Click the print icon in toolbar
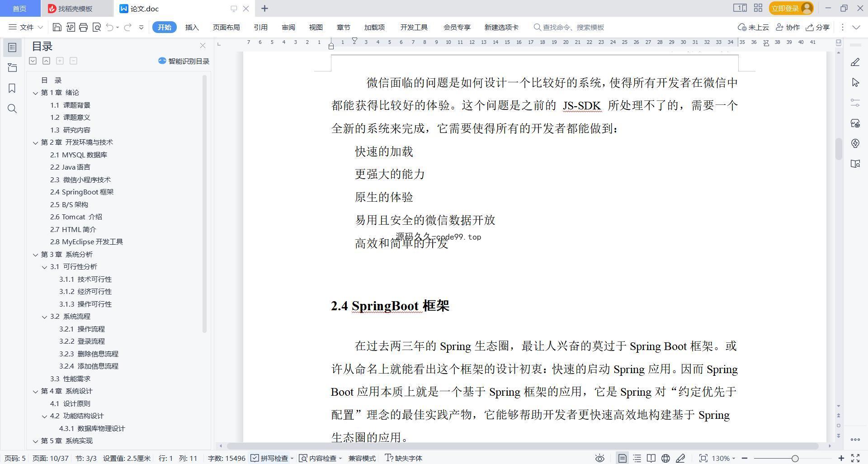868x464 pixels. (83, 27)
